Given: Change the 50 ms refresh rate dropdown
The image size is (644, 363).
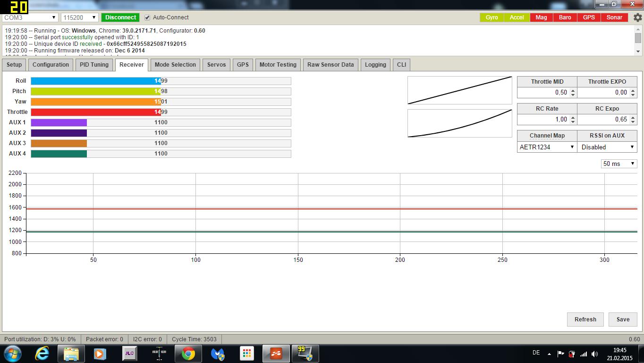Looking at the screenshot, I should click(619, 164).
